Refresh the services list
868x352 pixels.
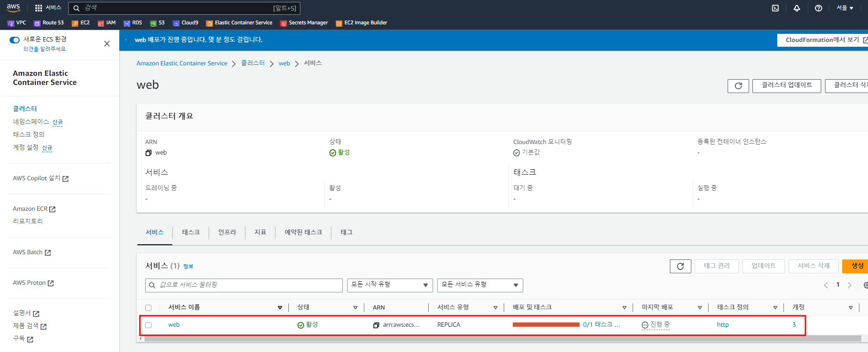pyautogui.click(x=680, y=266)
